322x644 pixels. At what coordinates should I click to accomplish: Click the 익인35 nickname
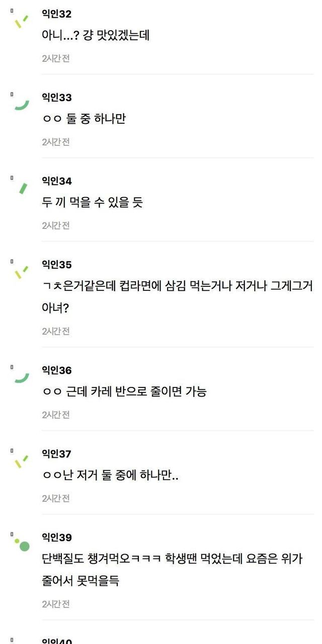coord(56,265)
